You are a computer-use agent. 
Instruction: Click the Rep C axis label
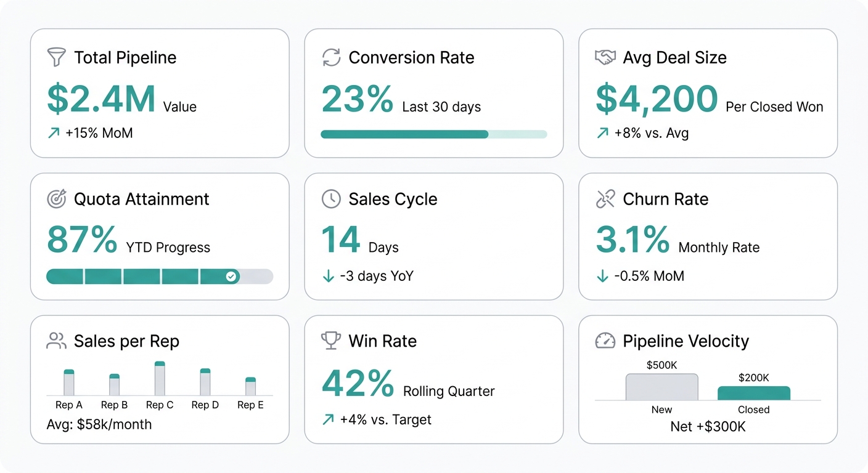[160, 405]
